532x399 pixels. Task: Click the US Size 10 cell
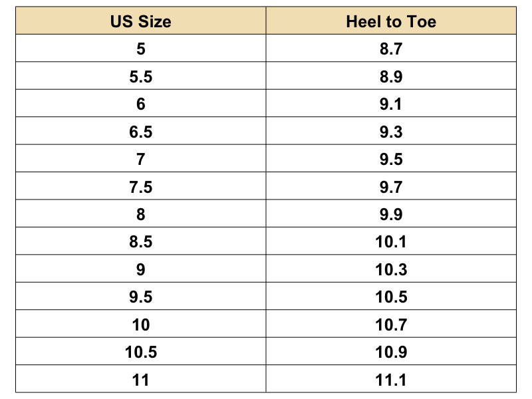(x=140, y=325)
